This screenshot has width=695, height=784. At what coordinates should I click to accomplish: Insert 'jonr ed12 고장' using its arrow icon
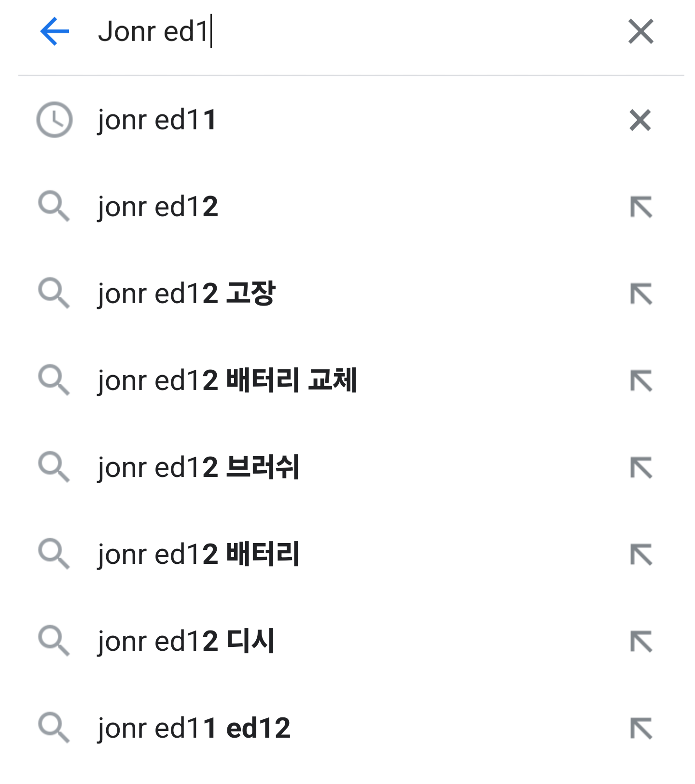pyautogui.click(x=641, y=294)
